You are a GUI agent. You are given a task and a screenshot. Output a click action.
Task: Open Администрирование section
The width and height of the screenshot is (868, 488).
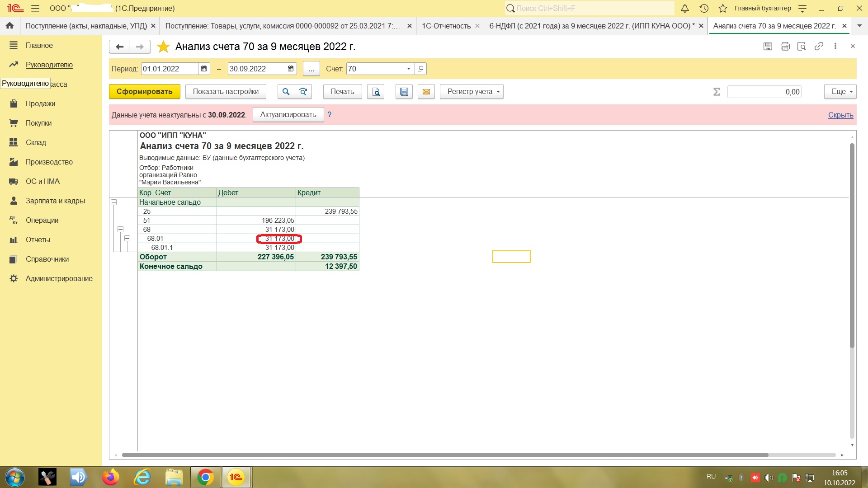[x=59, y=279]
